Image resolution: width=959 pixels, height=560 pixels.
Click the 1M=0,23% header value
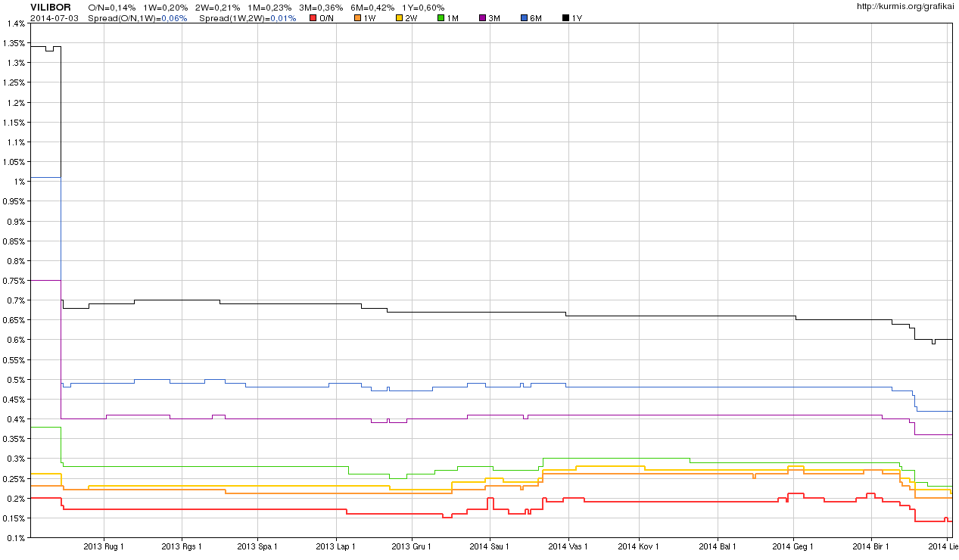point(269,8)
